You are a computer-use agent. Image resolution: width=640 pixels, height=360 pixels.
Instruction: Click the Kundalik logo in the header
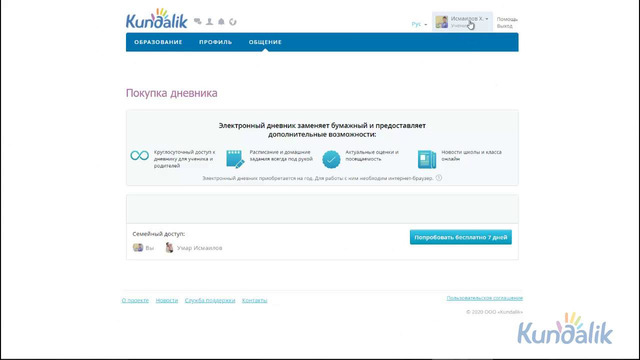pyautogui.click(x=157, y=19)
